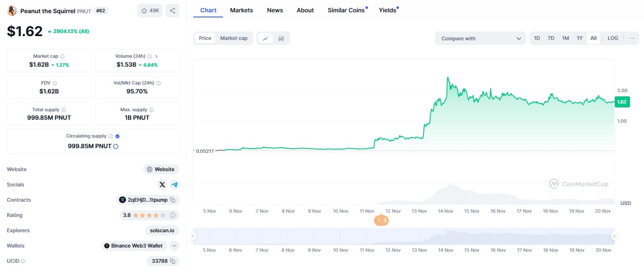The height and width of the screenshot is (270, 644).
Task: Open the Compare with dropdown
Action: [481, 38]
